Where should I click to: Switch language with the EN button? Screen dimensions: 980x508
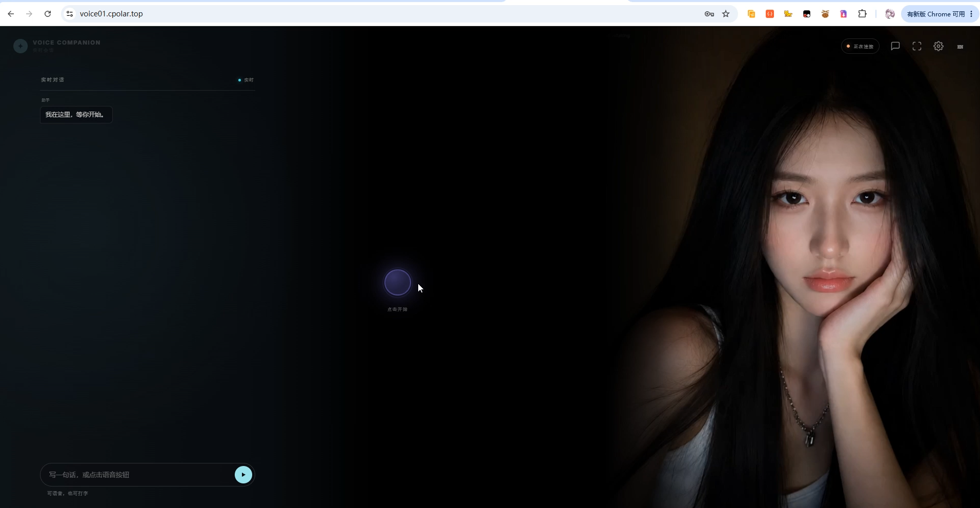[960, 47]
